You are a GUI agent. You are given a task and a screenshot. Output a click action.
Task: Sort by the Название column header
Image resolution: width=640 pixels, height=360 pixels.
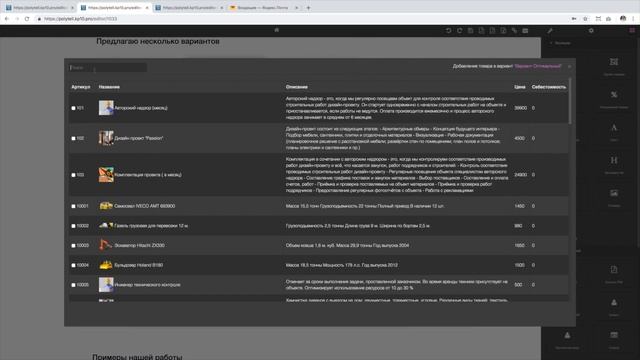click(x=109, y=87)
